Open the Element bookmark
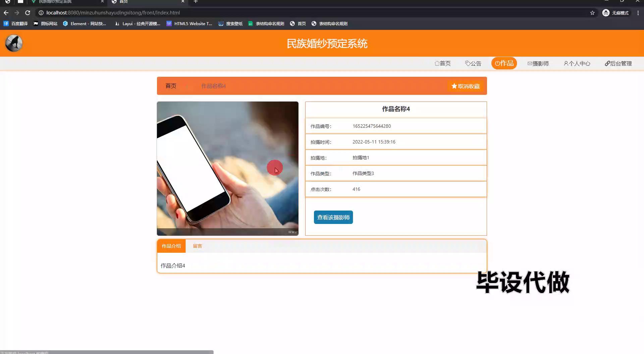 tap(85, 23)
